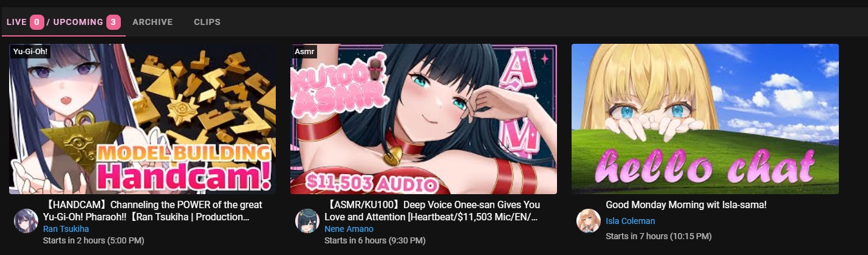The width and height of the screenshot is (868, 255).
Task: Open the Model Building Handcam stream thumbnail
Action: pos(142,119)
